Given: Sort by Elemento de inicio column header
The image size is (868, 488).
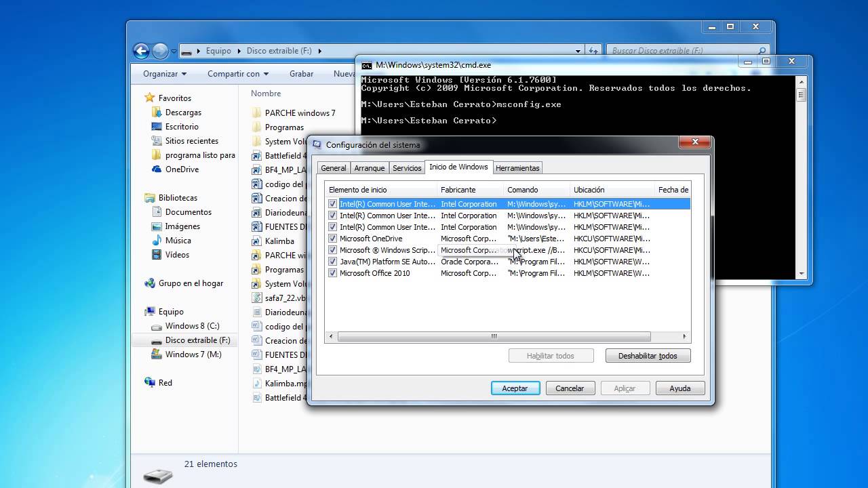Looking at the screenshot, I should click(381, 190).
